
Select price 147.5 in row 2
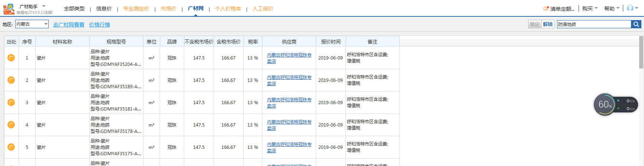pyautogui.click(x=199, y=80)
